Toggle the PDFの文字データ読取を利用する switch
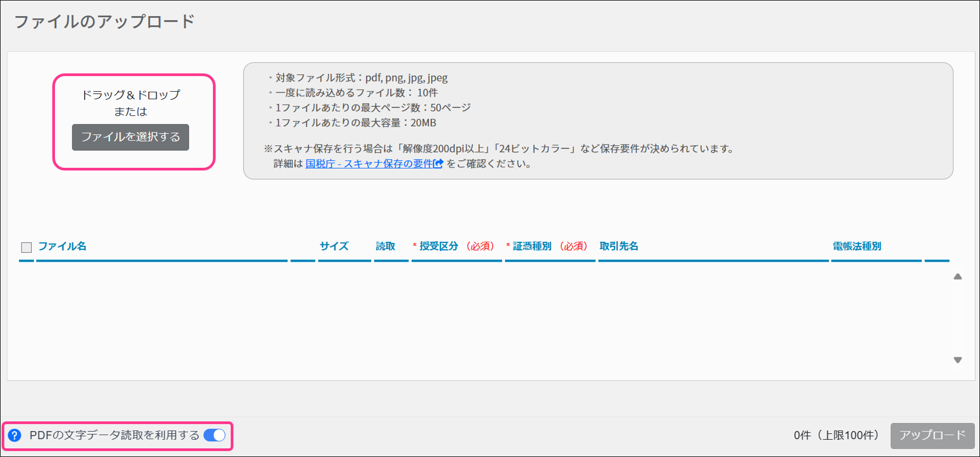The height and width of the screenshot is (457, 980). (215, 435)
